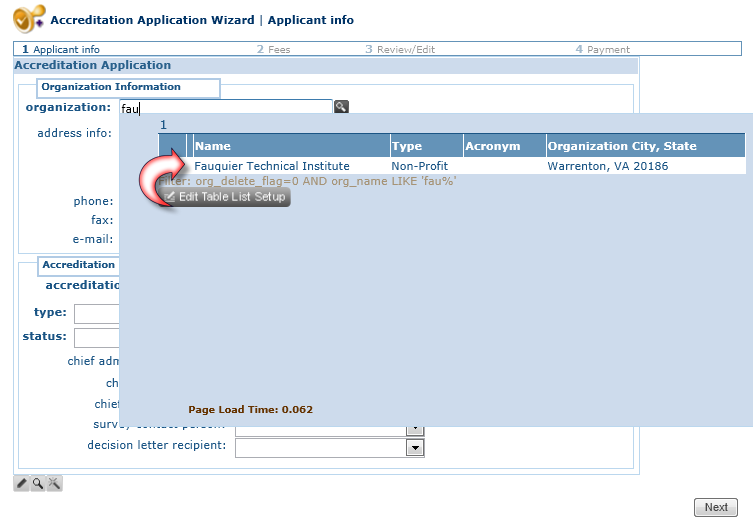The height and width of the screenshot is (525, 753).
Task: Click the organization input field containing 'fau'
Action: (x=226, y=108)
